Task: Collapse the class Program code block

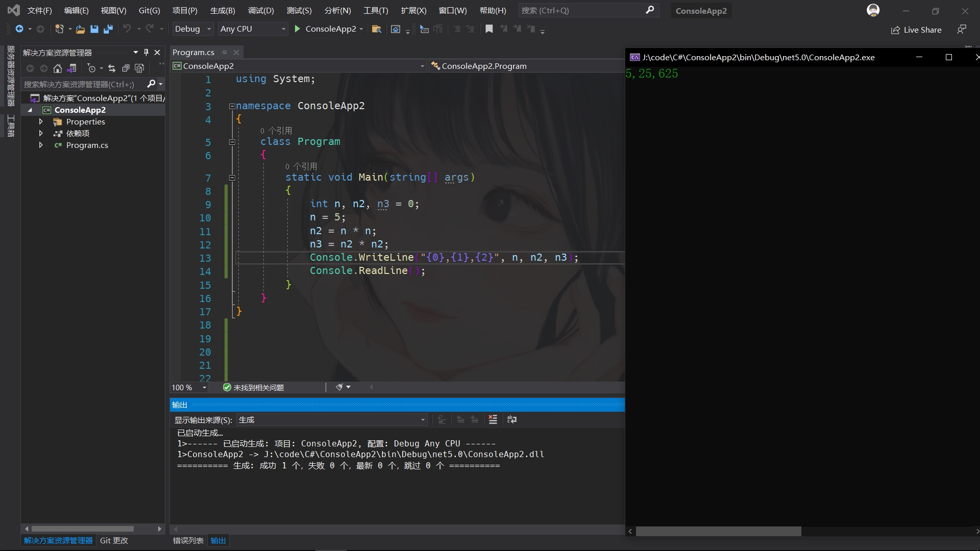Action: (x=232, y=142)
